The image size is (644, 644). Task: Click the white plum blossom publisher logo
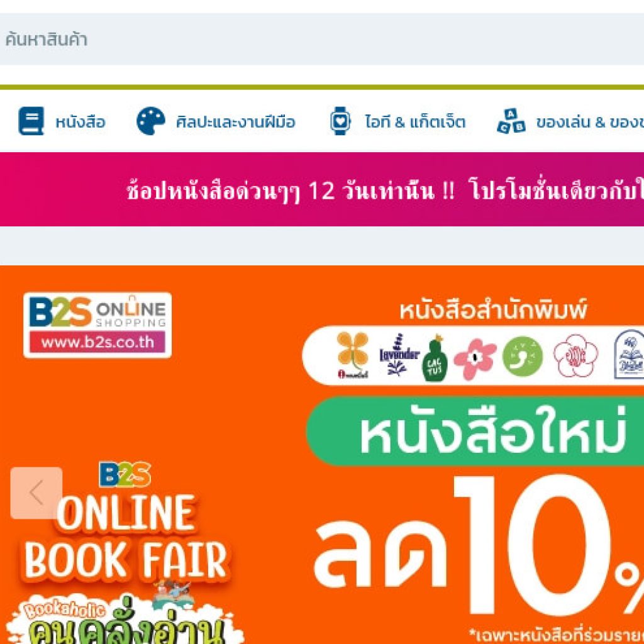coord(576,356)
